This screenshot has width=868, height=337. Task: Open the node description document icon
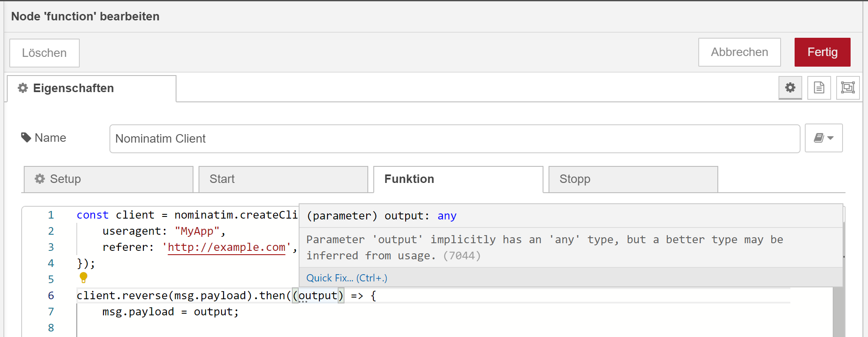click(819, 88)
